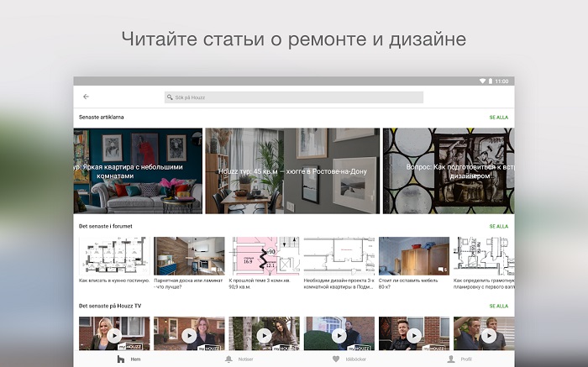This screenshot has width=588, height=367.
Task: Play second Houzz TV video
Action: [189, 336]
